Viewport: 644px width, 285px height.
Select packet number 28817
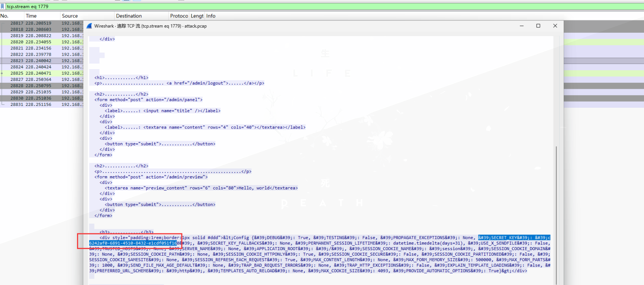[37, 23]
